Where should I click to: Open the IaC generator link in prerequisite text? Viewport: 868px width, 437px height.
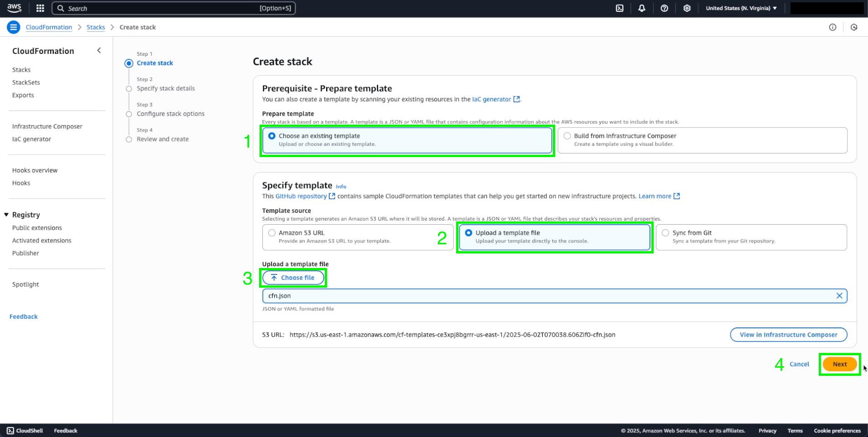[x=491, y=99]
